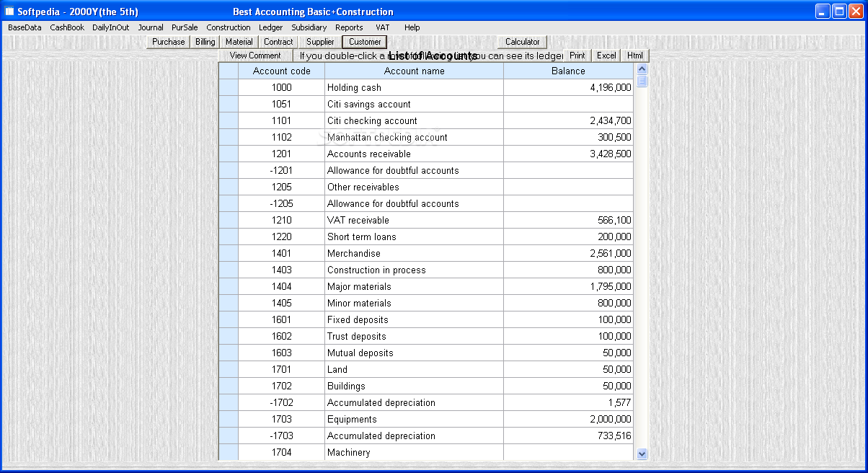The image size is (868, 473).
Task: Select the Machinery account row
Action: pos(426,453)
